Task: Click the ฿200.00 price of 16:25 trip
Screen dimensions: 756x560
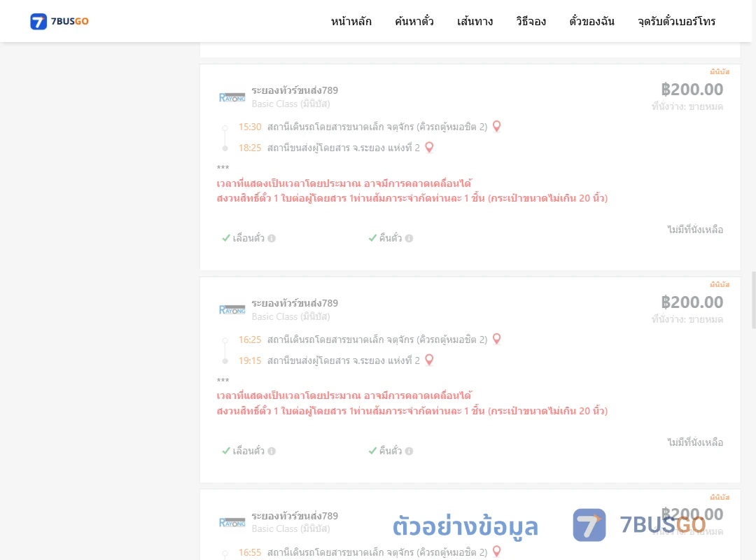Action: coord(692,302)
